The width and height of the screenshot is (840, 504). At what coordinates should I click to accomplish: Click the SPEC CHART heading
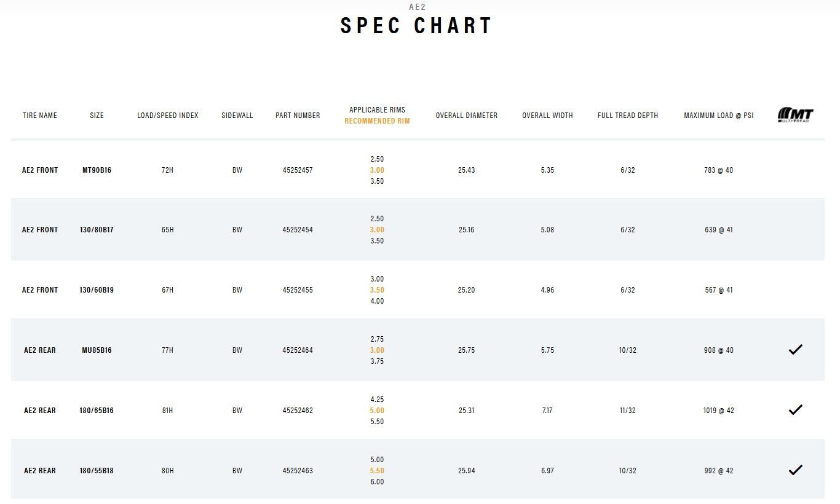(x=417, y=26)
